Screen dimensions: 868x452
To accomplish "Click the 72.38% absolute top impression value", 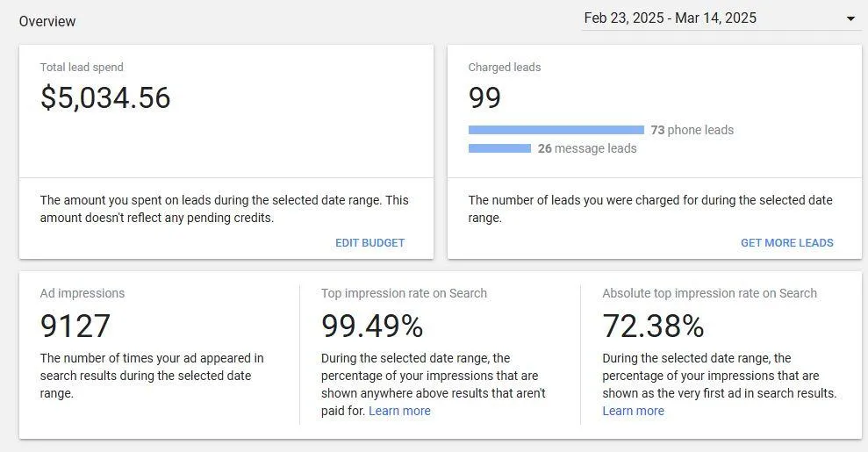I will 653,326.
